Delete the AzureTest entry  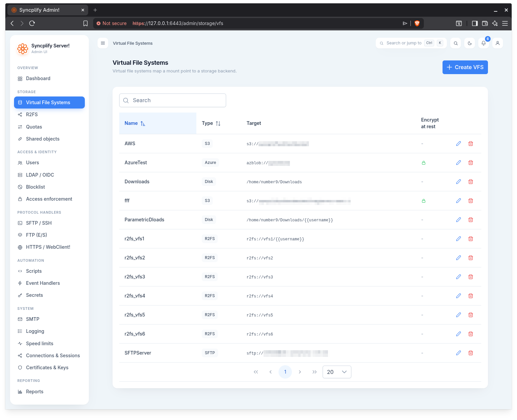tap(471, 163)
